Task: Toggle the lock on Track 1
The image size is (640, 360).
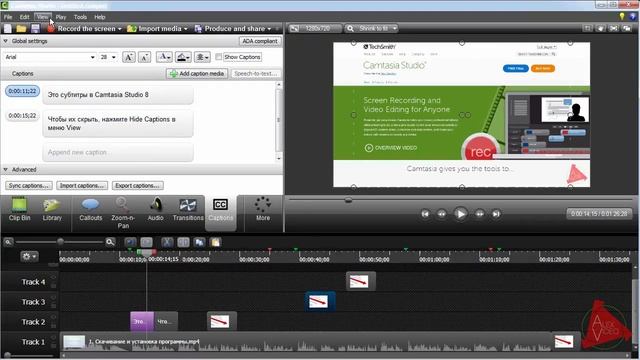Action: click(53, 346)
